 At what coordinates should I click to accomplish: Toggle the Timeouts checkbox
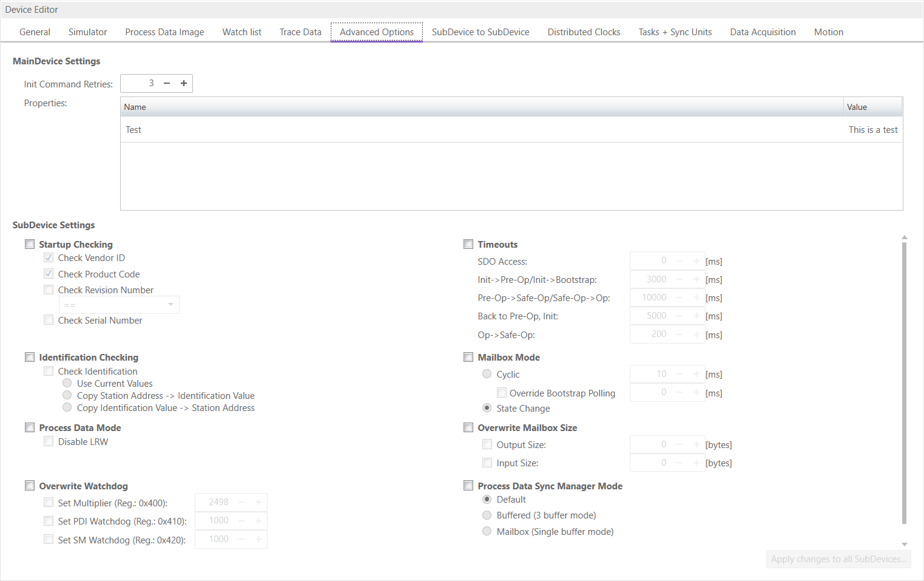(x=468, y=244)
